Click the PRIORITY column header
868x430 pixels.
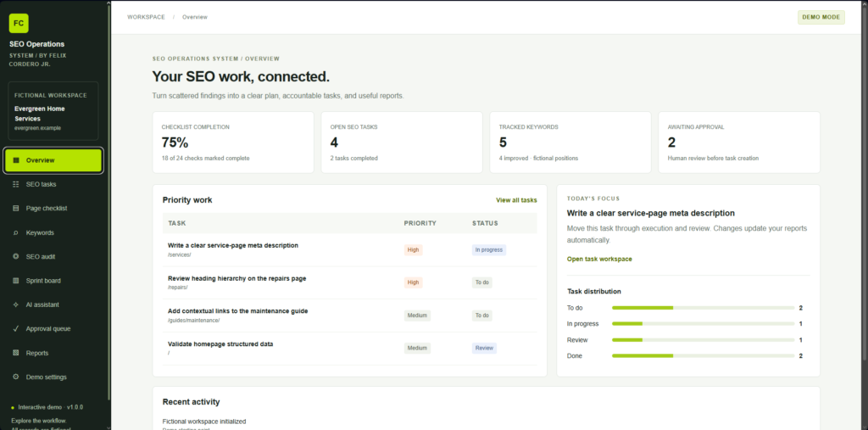420,223
